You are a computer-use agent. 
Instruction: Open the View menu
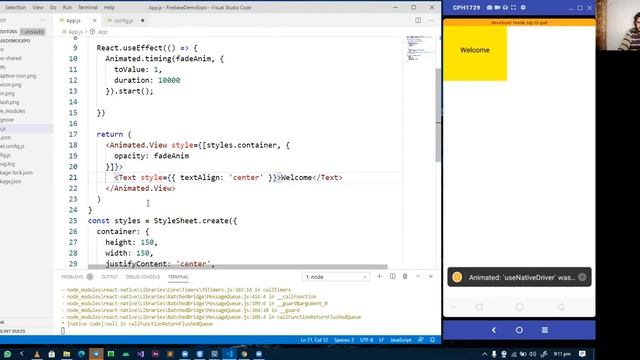point(38,7)
